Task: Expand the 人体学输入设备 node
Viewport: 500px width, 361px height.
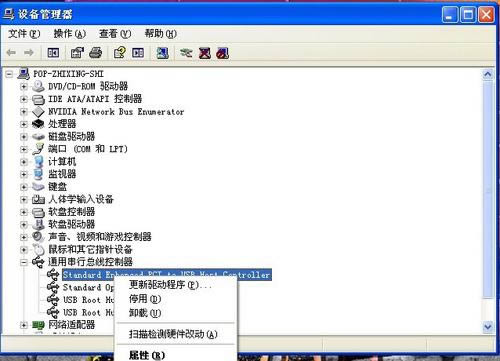Action: (x=23, y=199)
